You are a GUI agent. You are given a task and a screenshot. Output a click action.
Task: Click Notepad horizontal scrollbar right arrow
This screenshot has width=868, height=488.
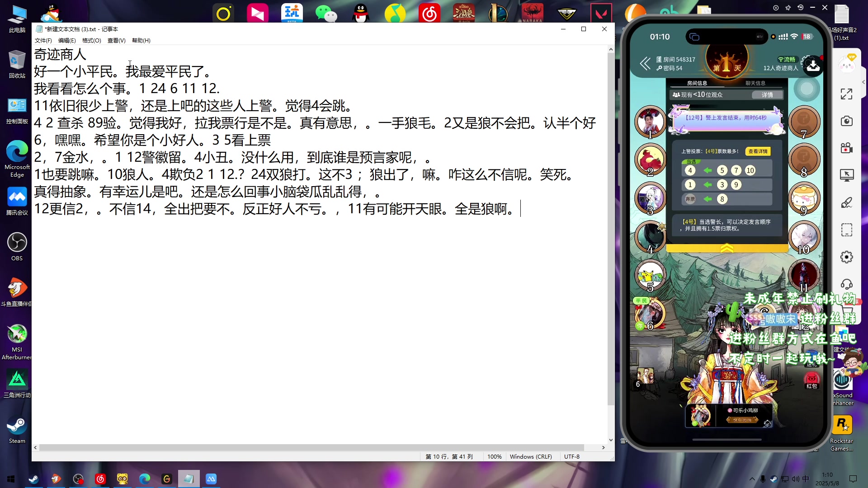point(603,447)
